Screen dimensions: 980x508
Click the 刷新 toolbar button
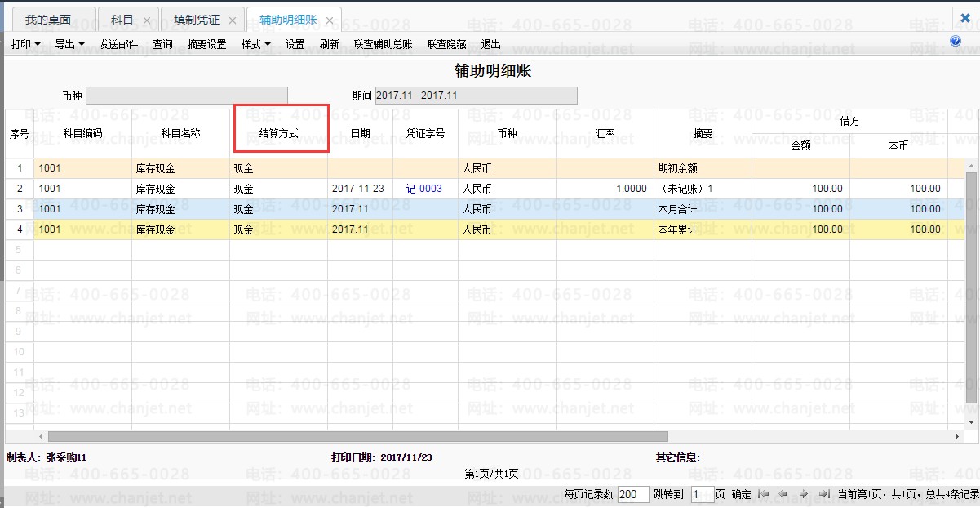329,44
